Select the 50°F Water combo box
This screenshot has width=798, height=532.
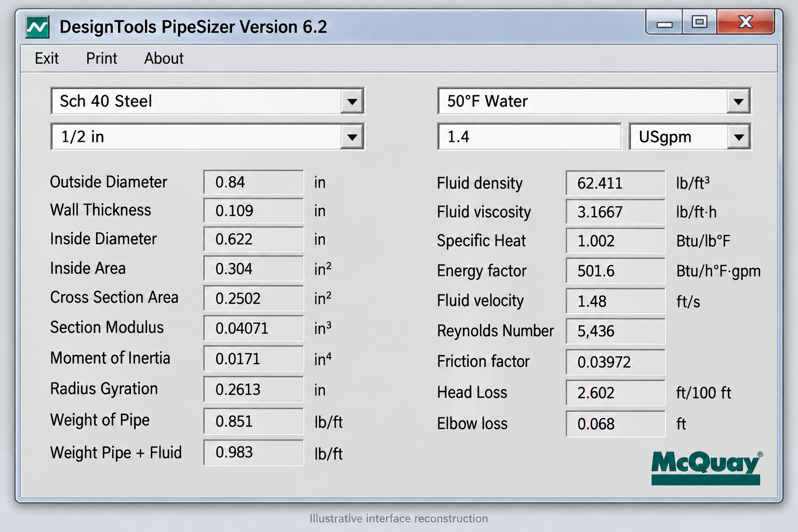(594, 101)
